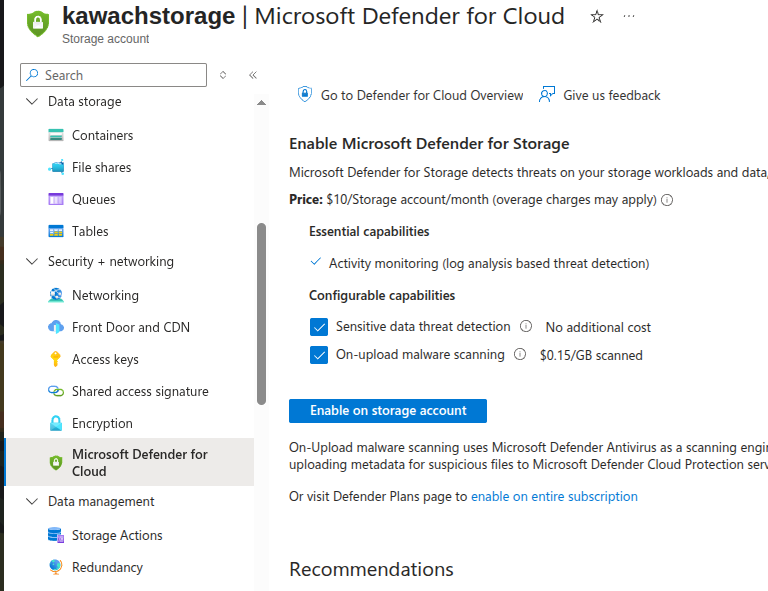Image resolution: width=768 pixels, height=591 pixels.
Task: Click the Access keys key icon
Action: (55, 359)
